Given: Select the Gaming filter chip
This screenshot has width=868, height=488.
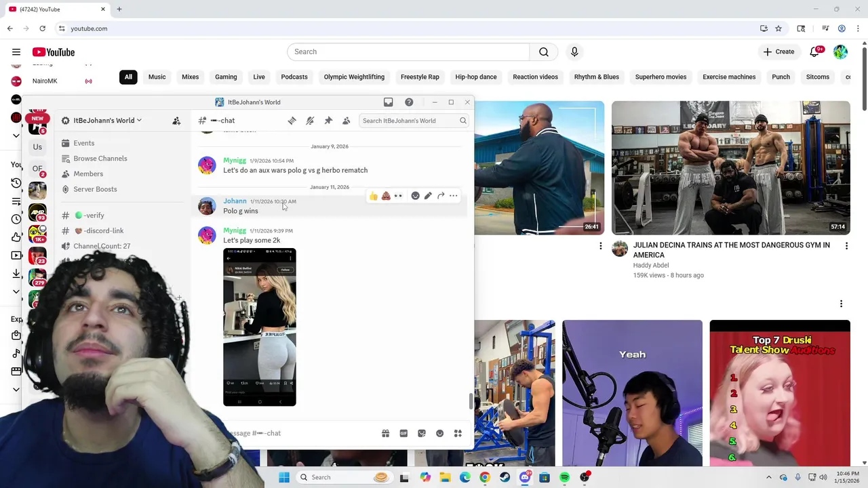Looking at the screenshot, I should (x=226, y=77).
